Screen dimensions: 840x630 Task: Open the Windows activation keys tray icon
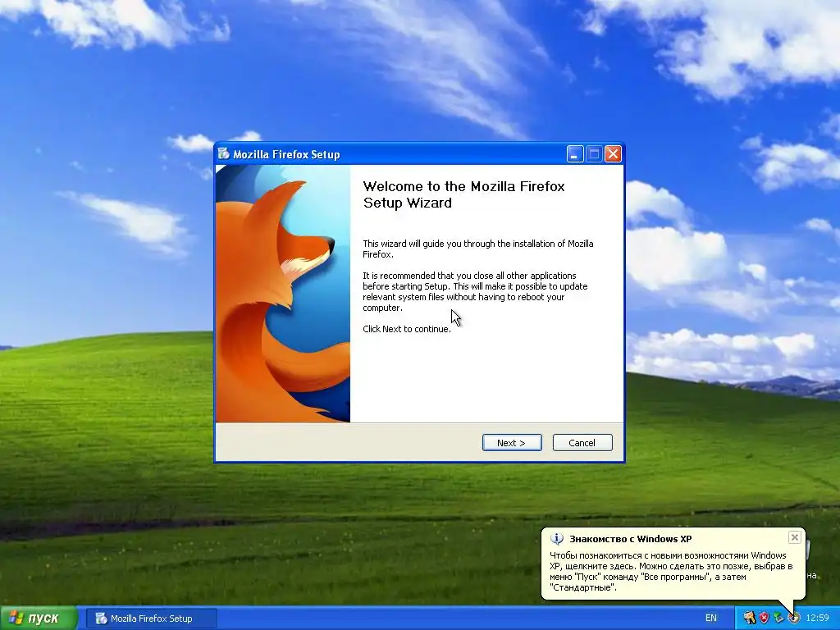pos(749,619)
